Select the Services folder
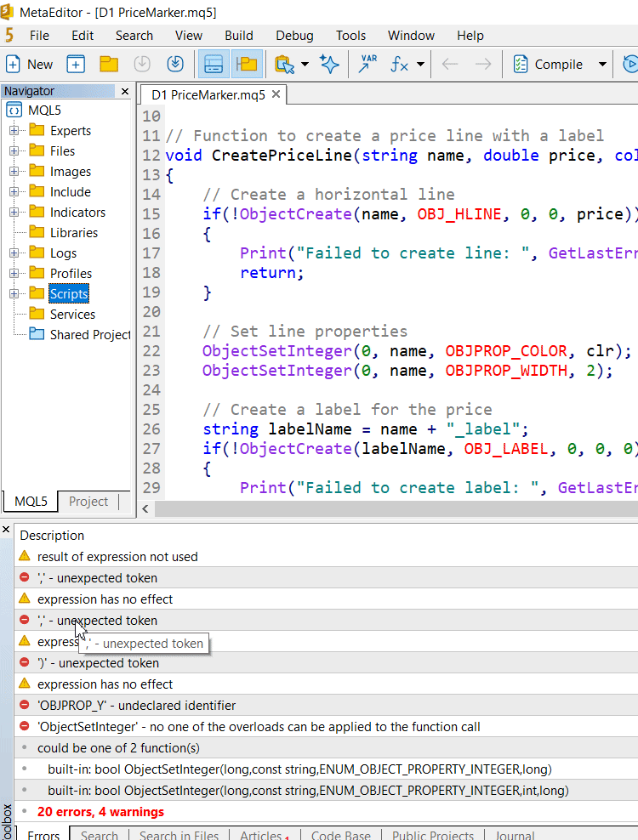 (72, 314)
